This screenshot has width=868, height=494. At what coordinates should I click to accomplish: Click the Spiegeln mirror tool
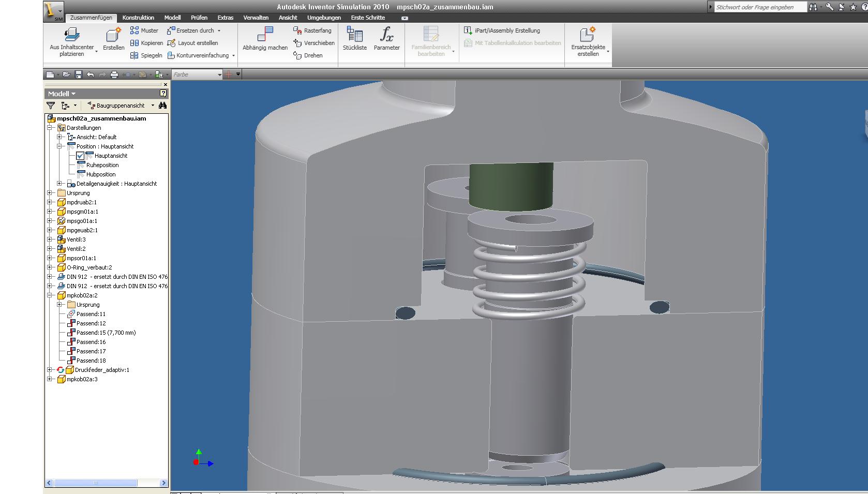coord(146,55)
